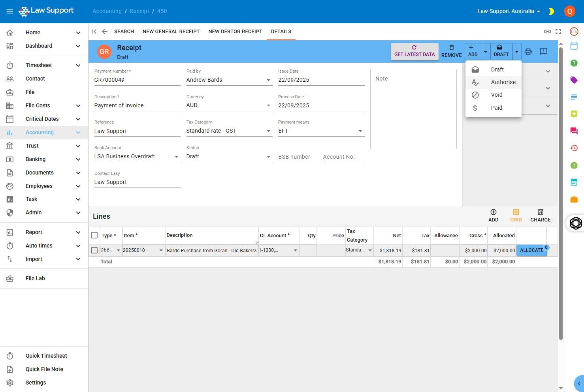Screen dimensions: 584x392
Task: Open the pink chat bubbles icon
Action: pyautogui.click(x=574, y=131)
